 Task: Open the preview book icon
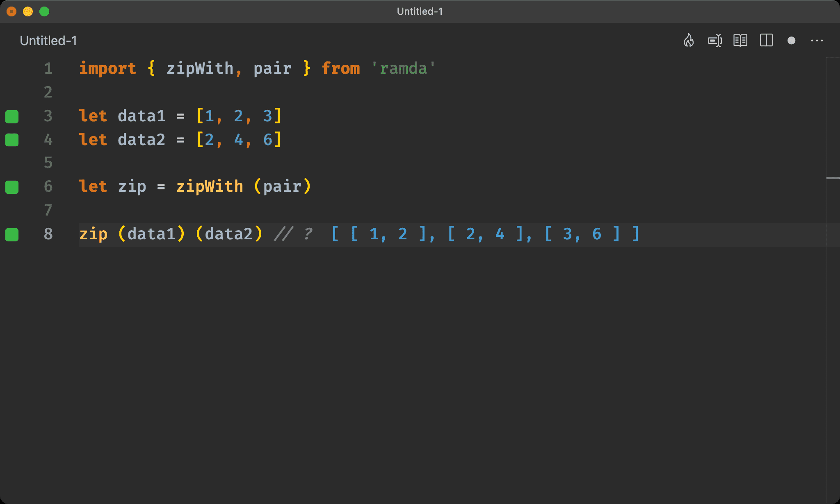pyautogui.click(x=740, y=41)
